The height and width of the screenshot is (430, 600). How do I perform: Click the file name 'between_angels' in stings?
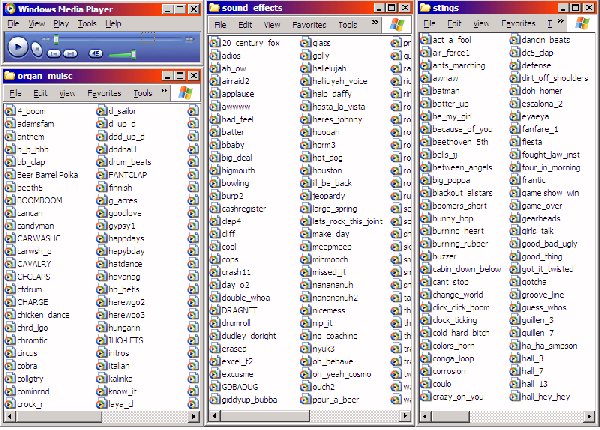pyautogui.click(x=462, y=167)
